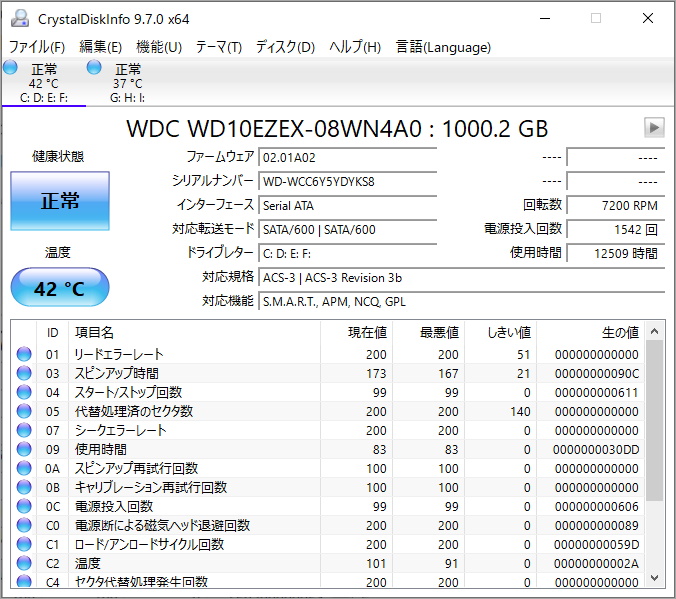
Task: Select the リードエラーレート attribute name
Action: [x=119, y=354]
